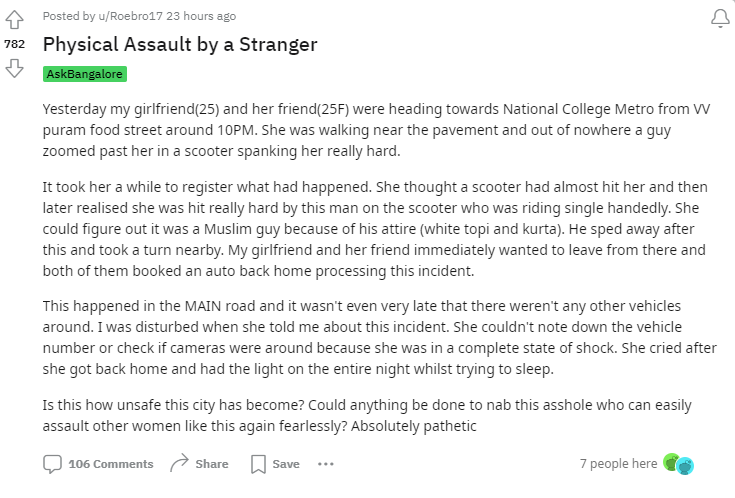Click the share arrow icon
Viewport: 735px width, 498px height.
[x=179, y=463]
